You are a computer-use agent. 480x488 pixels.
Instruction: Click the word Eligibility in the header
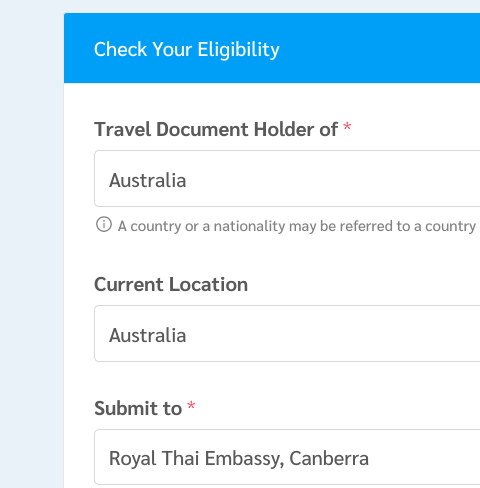point(239,50)
